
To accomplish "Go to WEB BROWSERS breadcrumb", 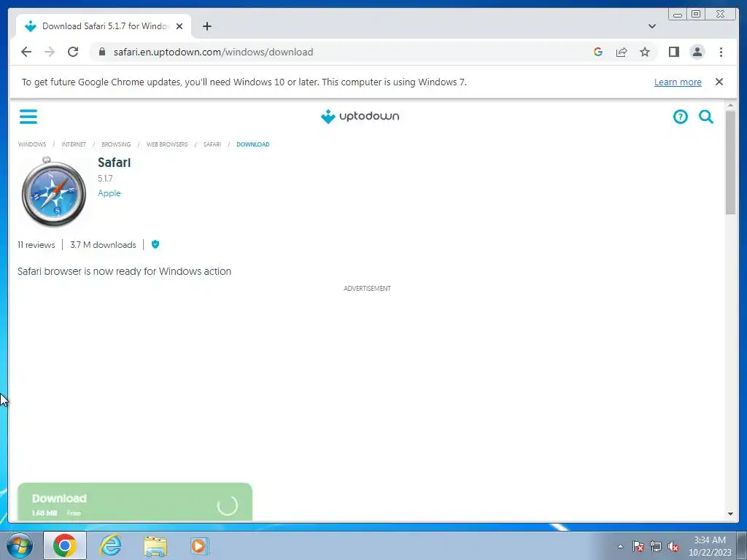I will coord(167,144).
